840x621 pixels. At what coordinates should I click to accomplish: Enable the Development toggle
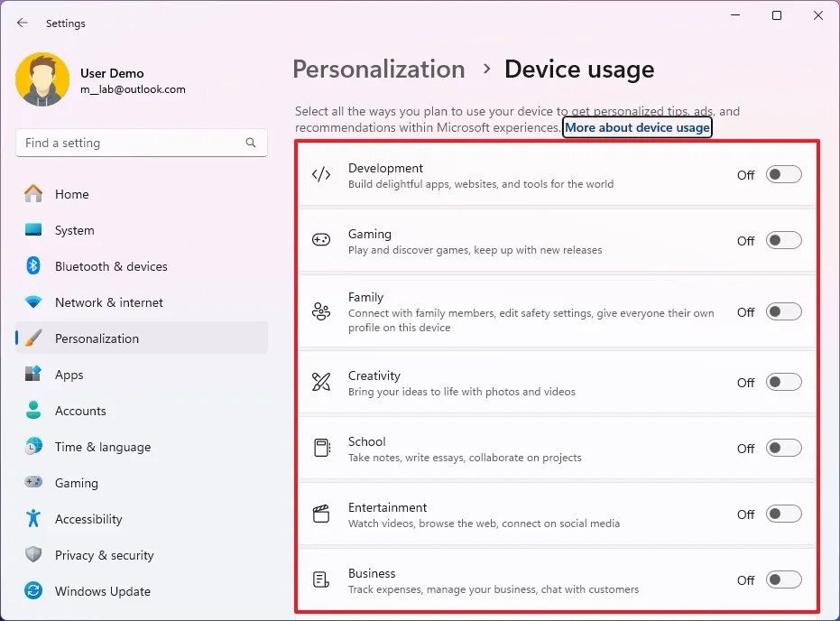click(x=783, y=174)
